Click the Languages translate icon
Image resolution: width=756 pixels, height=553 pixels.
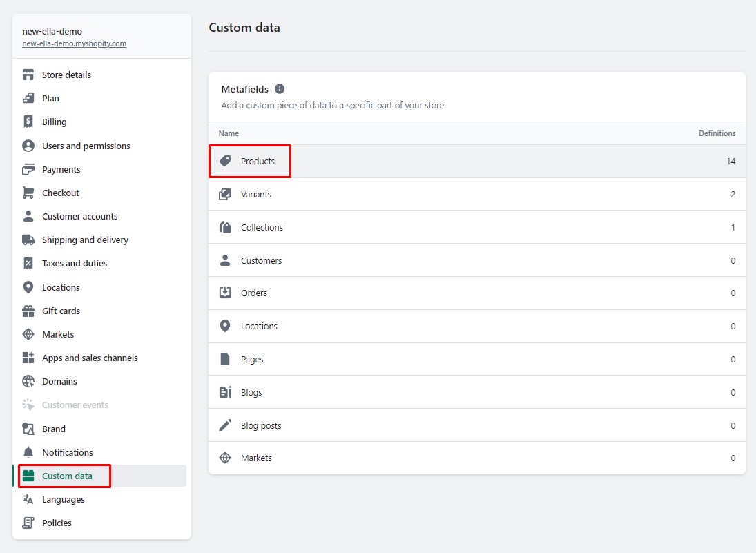[x=28, y=499]
